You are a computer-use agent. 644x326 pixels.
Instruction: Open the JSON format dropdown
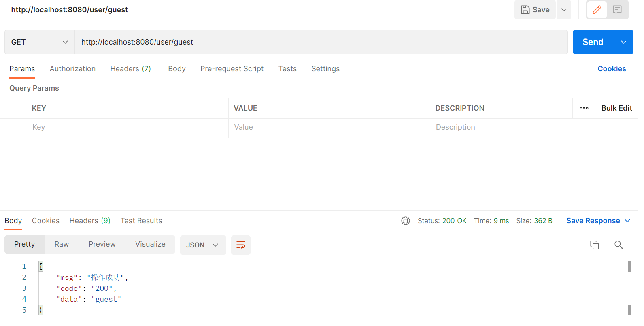click(203, 245)
